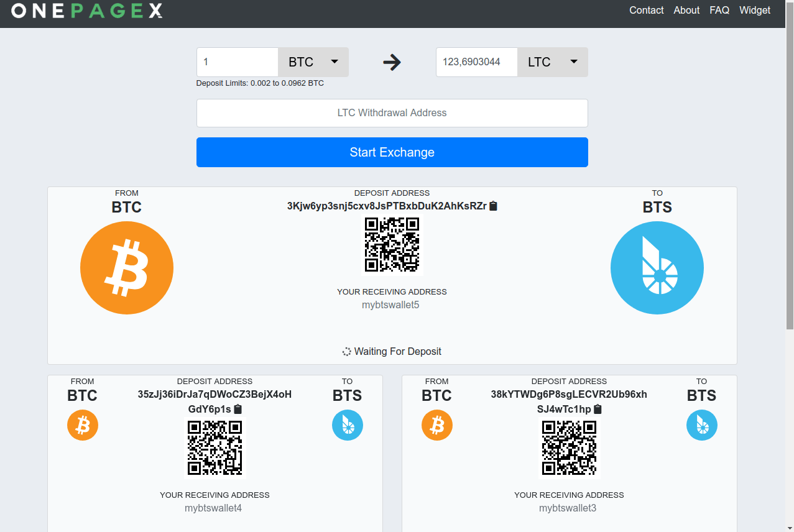Click small Bitcoin icon in mybtswallet4 card
This screenshot has width=794, height=532.
pyautogui.click(x=83, y=425)
